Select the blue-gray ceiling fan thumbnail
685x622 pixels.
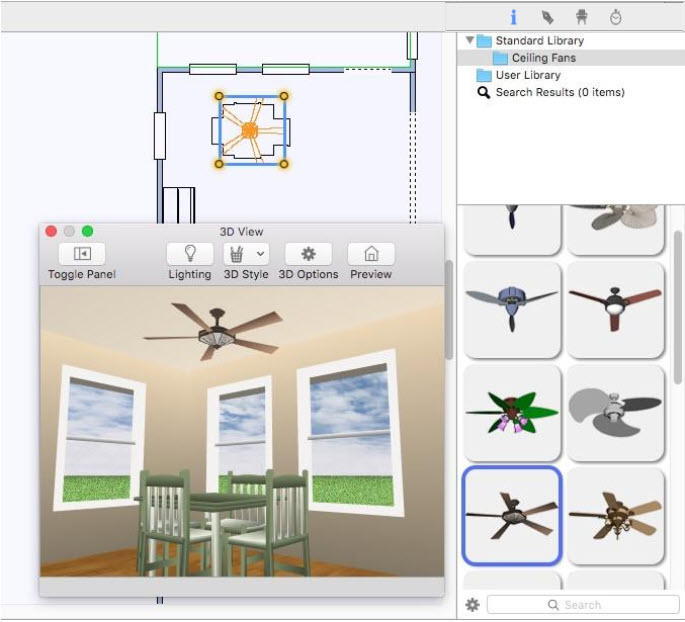tap(512, 309)
